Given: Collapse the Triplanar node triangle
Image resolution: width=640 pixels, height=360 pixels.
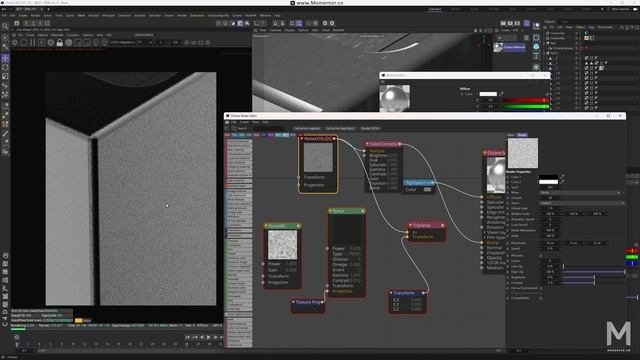Looking at the screenshot, I should 411,225.
